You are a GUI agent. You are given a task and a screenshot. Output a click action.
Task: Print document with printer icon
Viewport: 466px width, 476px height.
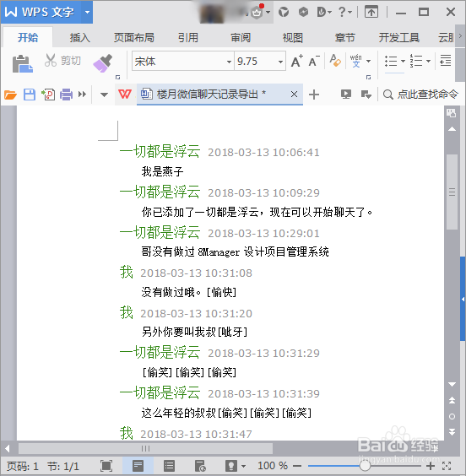[66, 95]
